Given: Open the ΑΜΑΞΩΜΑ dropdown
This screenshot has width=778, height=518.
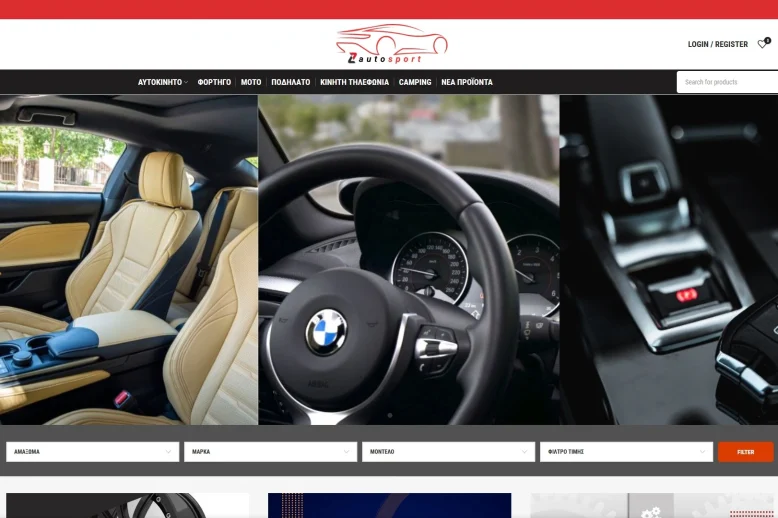Looking at the screenshot, I should 92,452.
